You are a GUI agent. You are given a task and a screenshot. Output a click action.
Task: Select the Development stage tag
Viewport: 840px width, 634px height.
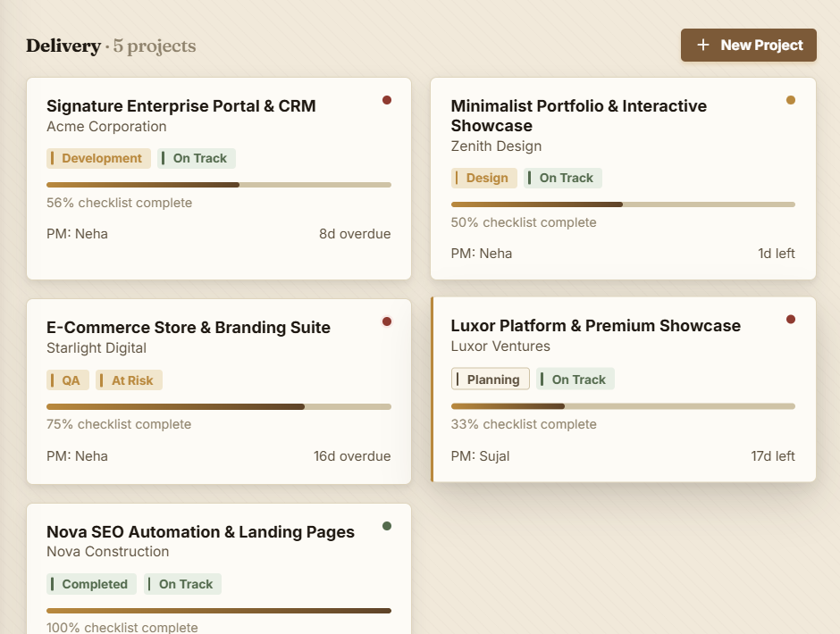click(x=98, y=159)
